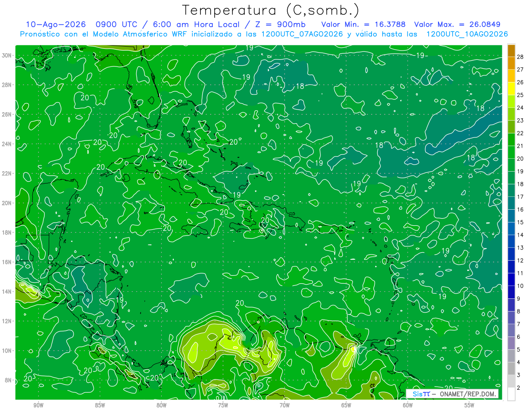Click the 80W longitude axis label
This screenshot has height=411, width=532.
(161, 405)
